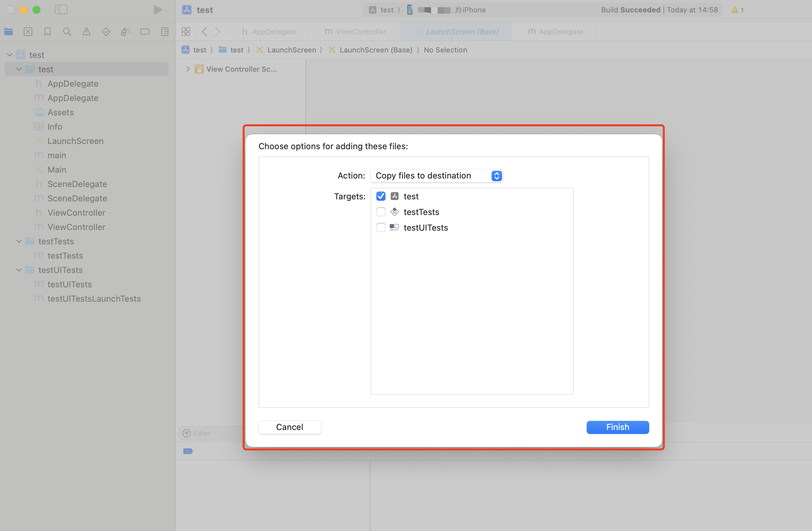
Task: Open the Test navigator diamond icon
Action: (x=106, y=32)
